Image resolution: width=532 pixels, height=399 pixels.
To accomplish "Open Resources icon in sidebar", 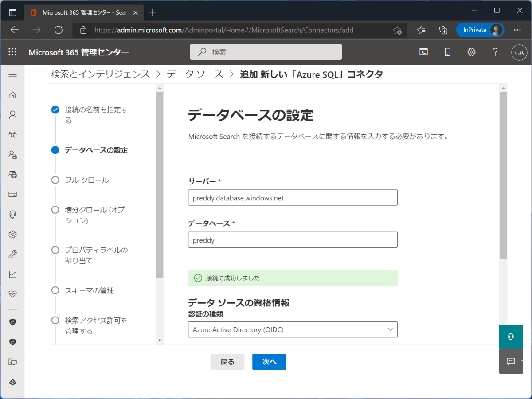I will (12, 174).
